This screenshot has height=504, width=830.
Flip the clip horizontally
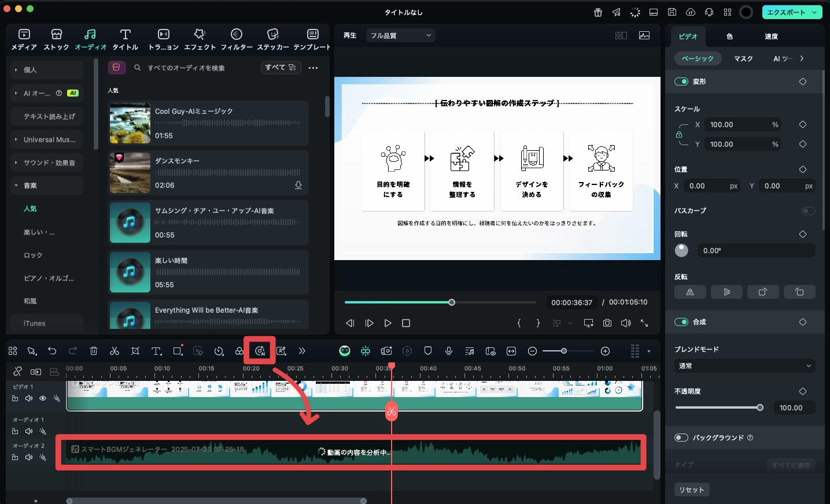(690, 292)
